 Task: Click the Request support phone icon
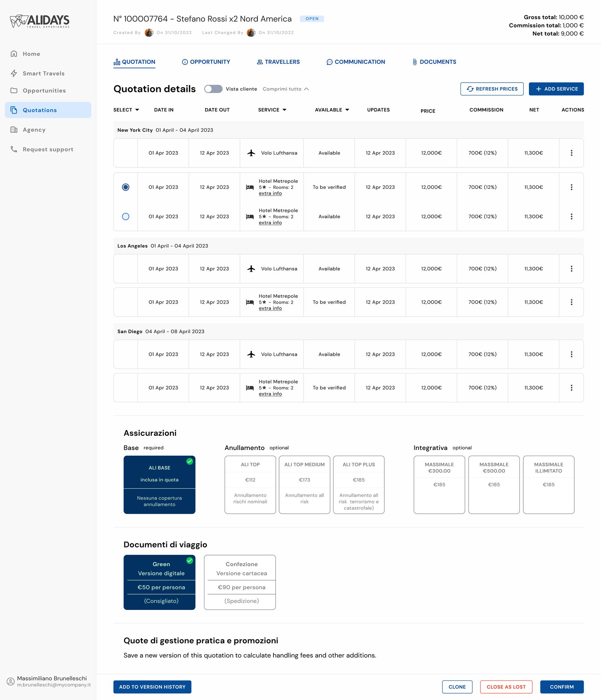point(14,149)
